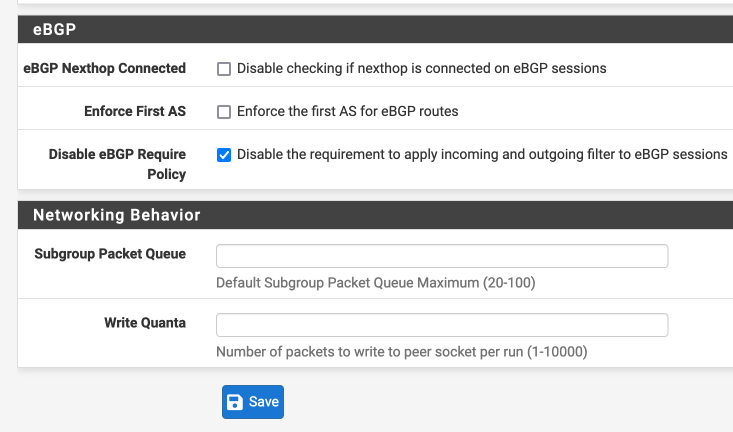Select the 'eBGP Nexthop Connected' field name
The image size is (733, 432).
click(105, 68)
